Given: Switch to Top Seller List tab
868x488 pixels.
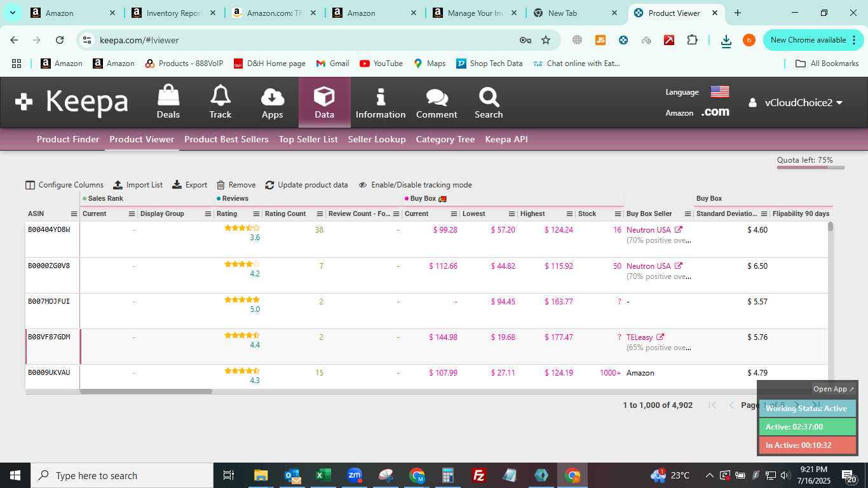Looking at the screenshot, I should pyautogui.click(x=308, y=139).
